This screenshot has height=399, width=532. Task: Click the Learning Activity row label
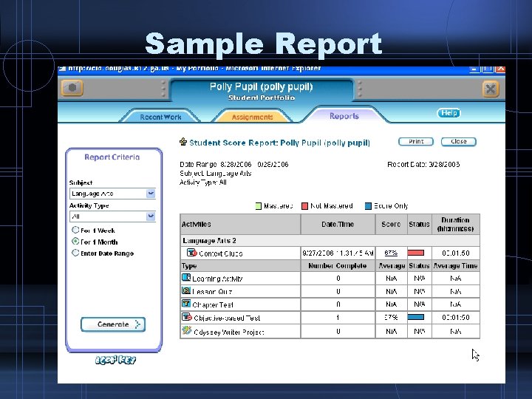click(217, 279)
